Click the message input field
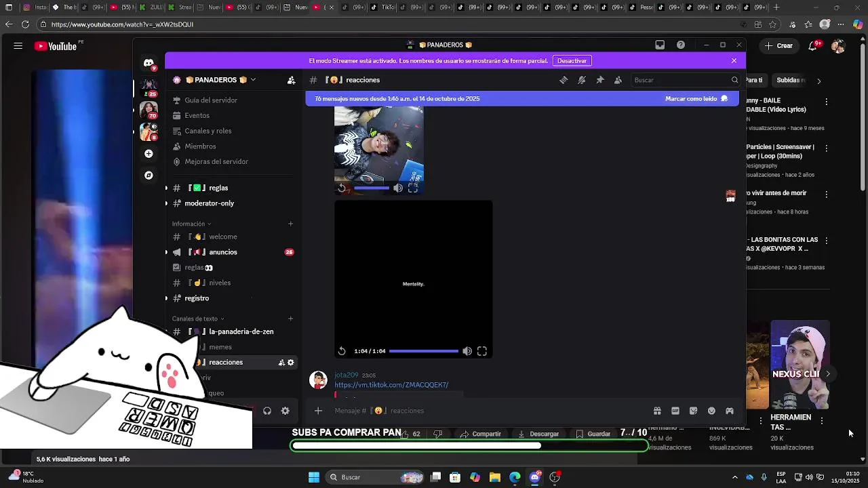The height and width of the screenshot is (488, 868). coord(488,411)
